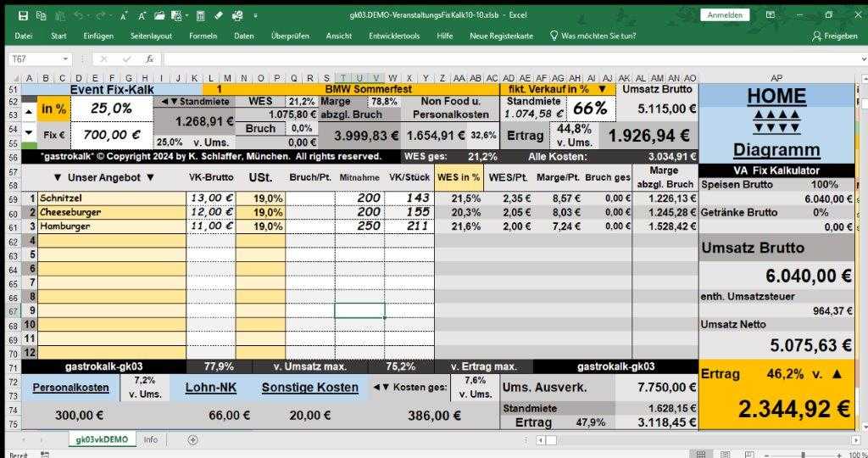Increase In % value with up arrow
The height and width of the screenshot is (458, 868).
click(x=29, y=110)
